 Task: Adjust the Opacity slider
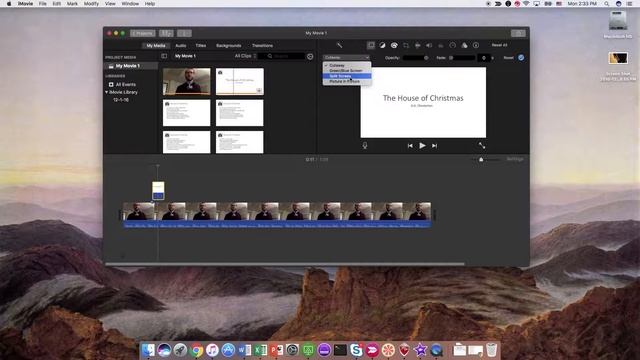tap(415, 58)
